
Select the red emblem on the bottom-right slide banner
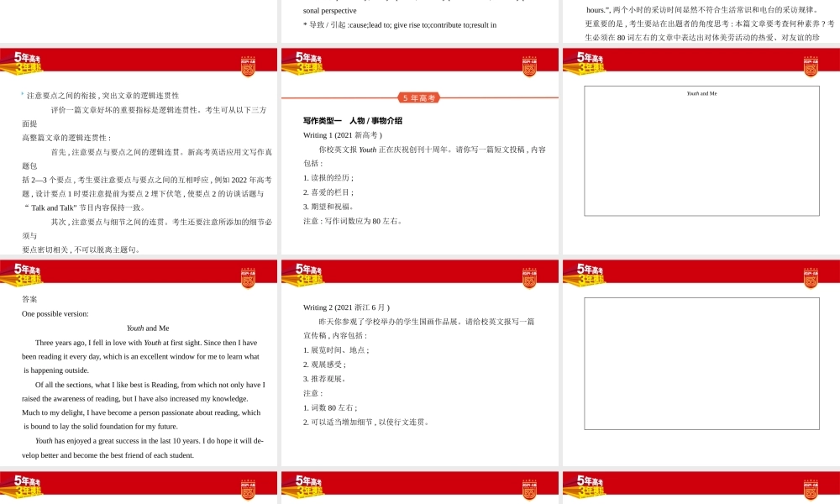click(x=811, y=491)
